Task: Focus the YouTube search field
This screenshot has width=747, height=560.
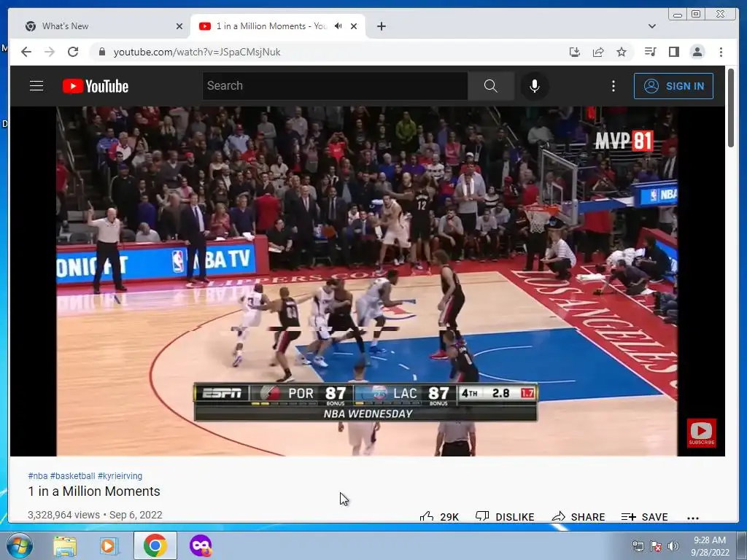Action: click(x=335, y=86)
